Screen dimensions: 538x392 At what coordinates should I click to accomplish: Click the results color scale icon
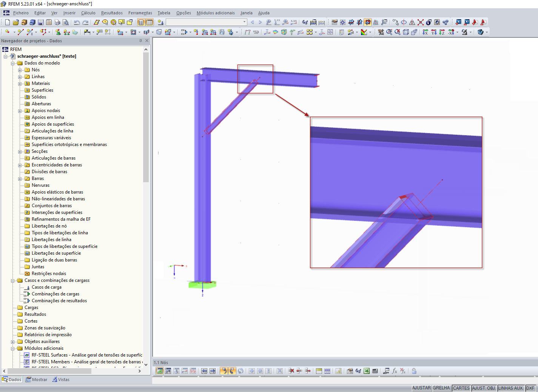(364, 32)
